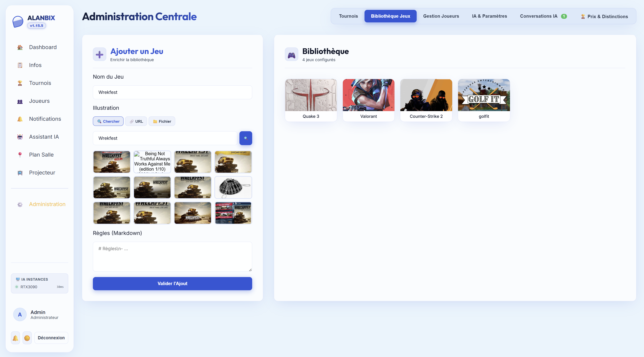Open the IA & Paramètres tab
644x357 pixels.
click(x=489, y=16)
